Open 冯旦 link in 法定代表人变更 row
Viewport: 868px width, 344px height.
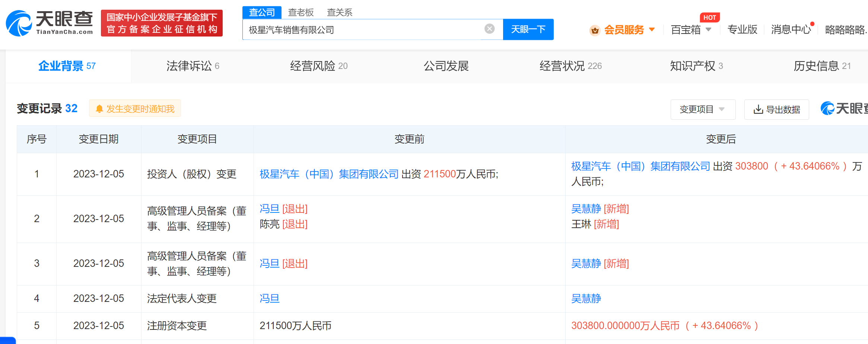[x=270, y=299]
